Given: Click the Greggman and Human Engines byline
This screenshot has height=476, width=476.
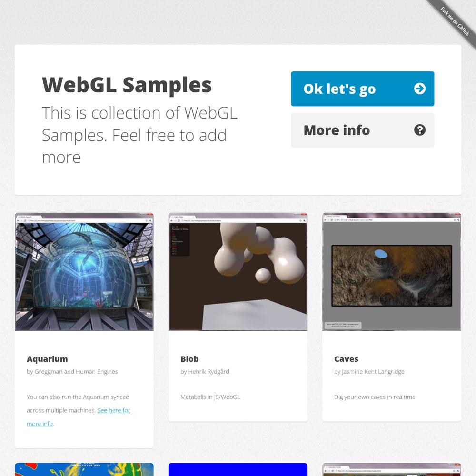Looking at the screenshot, I should [72, 372].
